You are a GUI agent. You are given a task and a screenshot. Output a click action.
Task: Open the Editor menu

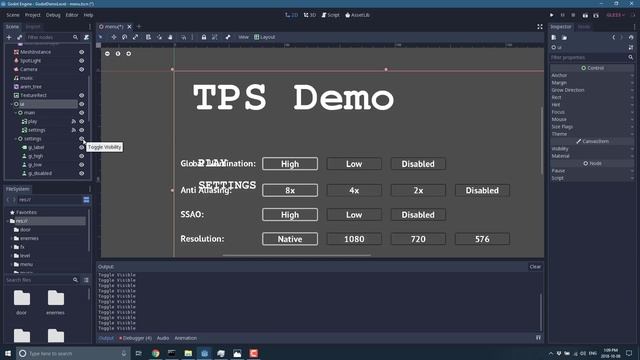coord(72,15)
